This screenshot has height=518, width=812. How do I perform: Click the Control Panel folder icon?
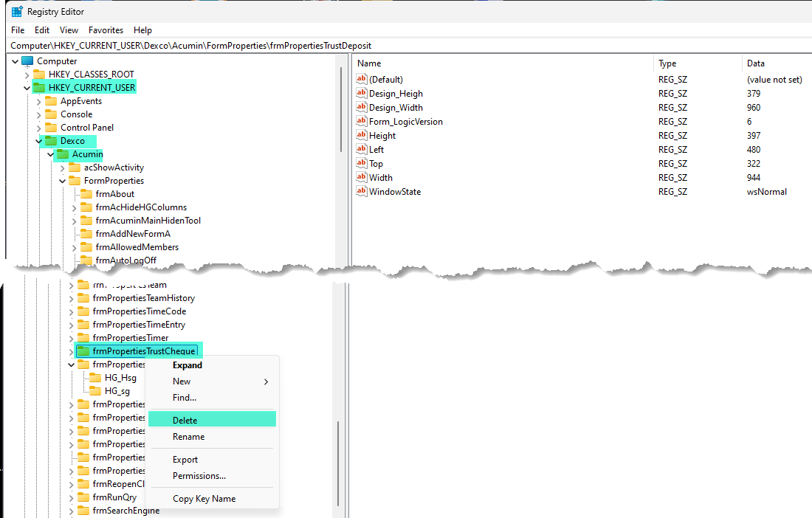[51, 128]
